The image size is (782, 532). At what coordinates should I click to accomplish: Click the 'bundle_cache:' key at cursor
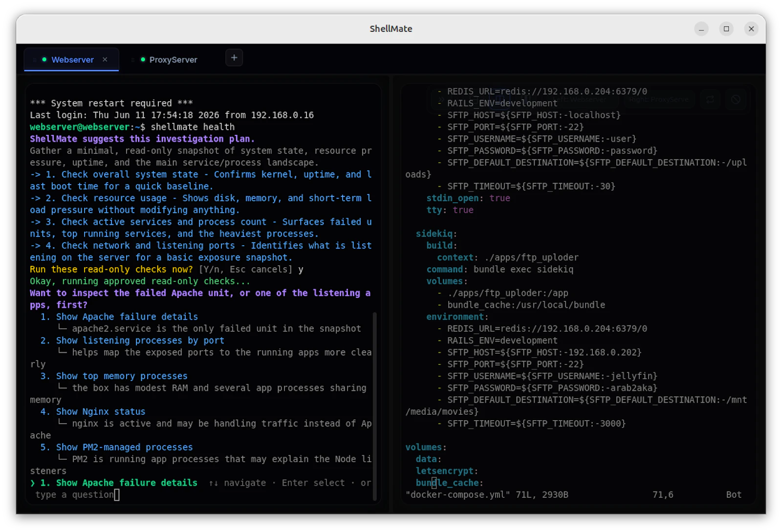450,483
